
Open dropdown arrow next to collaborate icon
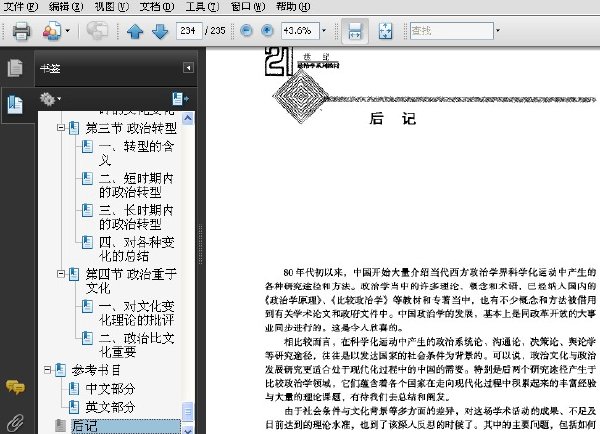(68, 31)
